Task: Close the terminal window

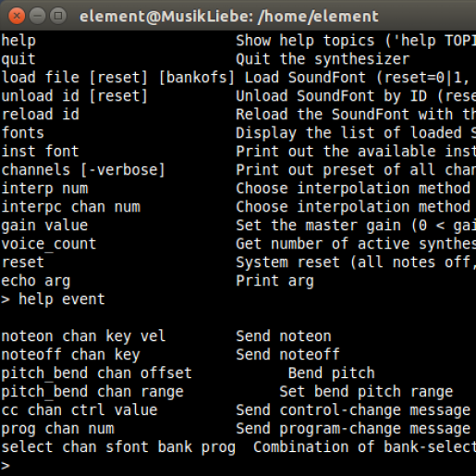Action: pos(17,16)
